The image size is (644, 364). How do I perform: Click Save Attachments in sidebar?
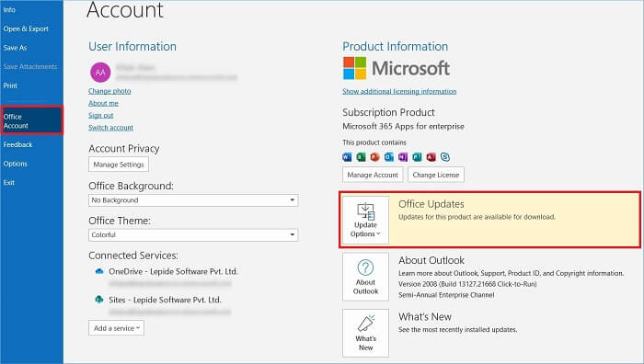(30, 66)
